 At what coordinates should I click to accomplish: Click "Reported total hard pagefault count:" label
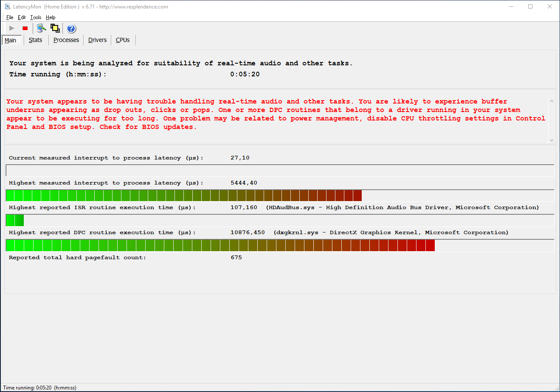click(x=77, y=258)
